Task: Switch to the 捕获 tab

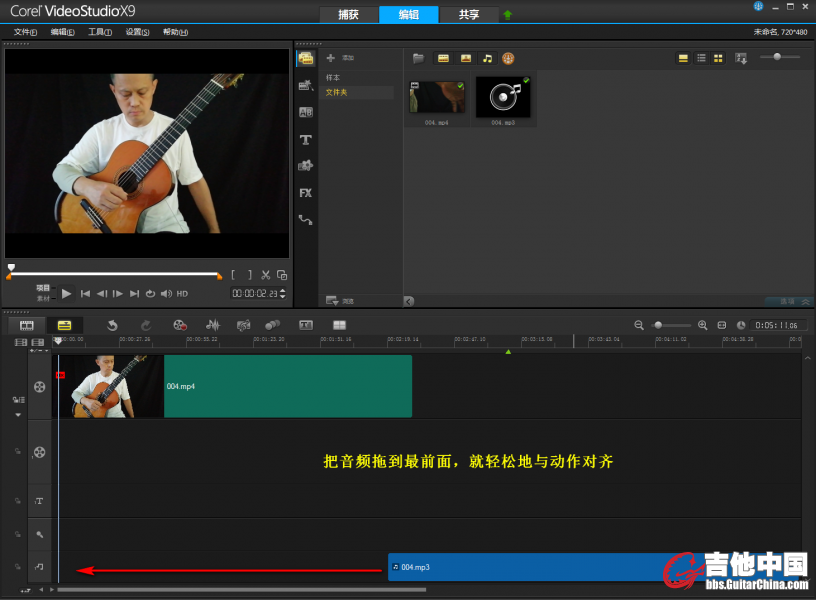Action: point(349,15)
